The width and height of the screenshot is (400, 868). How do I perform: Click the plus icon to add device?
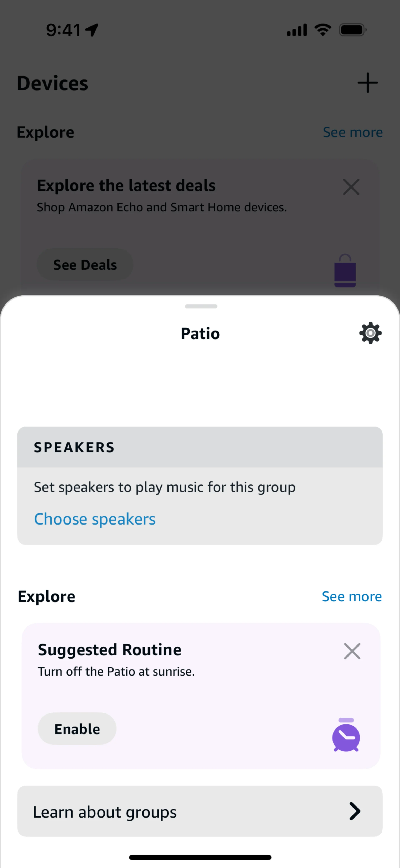click(368, 83)
